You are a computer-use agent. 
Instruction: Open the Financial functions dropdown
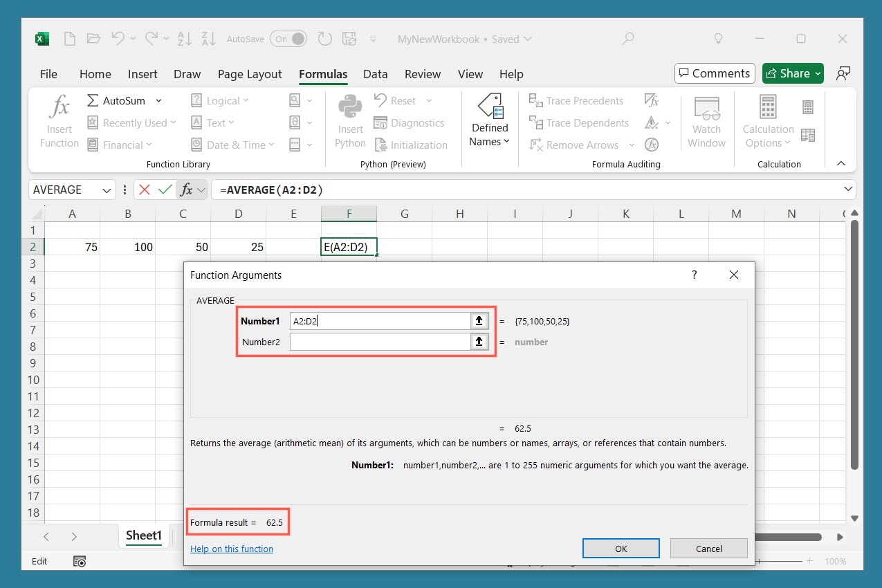click(x=119, y=145)
